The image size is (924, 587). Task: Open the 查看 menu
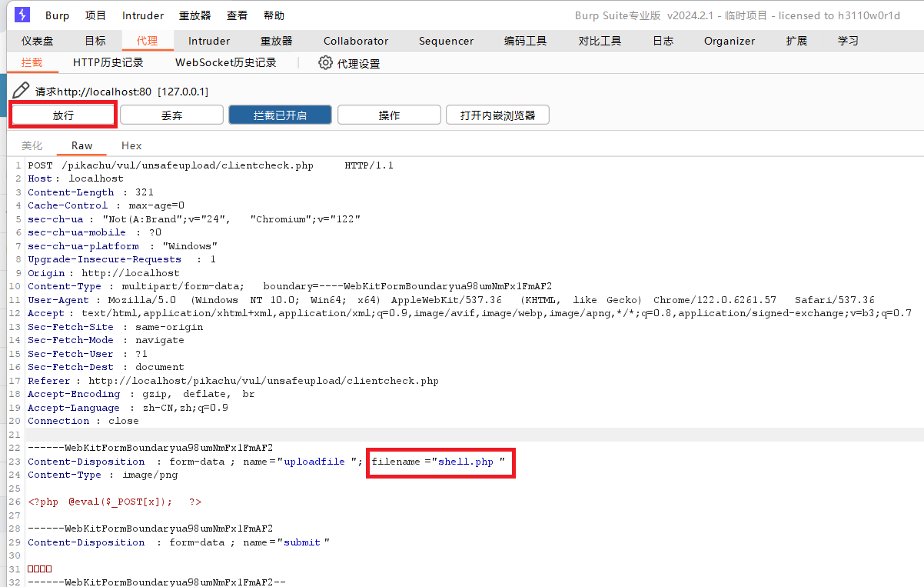coord(237,15)
